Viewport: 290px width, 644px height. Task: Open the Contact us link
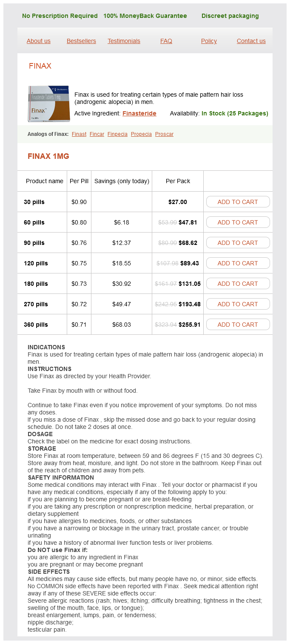(251, 41)
